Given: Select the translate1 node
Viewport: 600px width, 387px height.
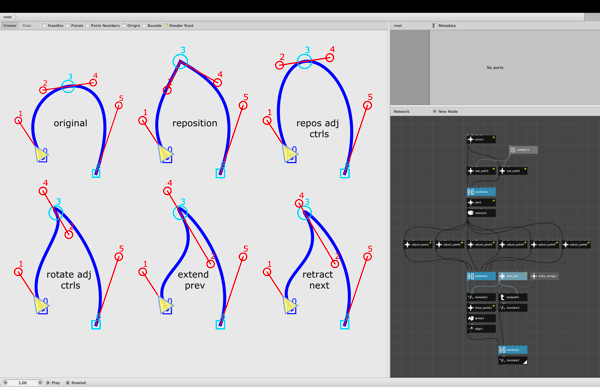Looking at the screenshot, I should point(481,297).
